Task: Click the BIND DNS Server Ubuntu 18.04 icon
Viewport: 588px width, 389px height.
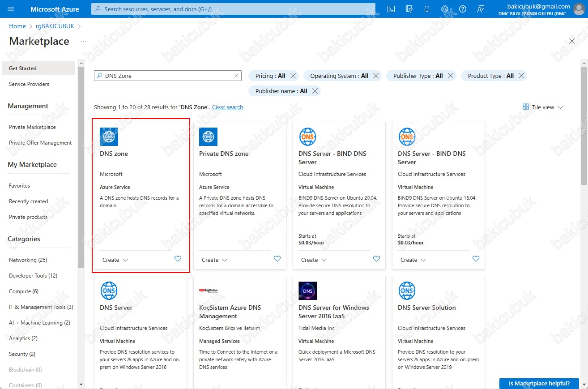Action: click(407, 137)
